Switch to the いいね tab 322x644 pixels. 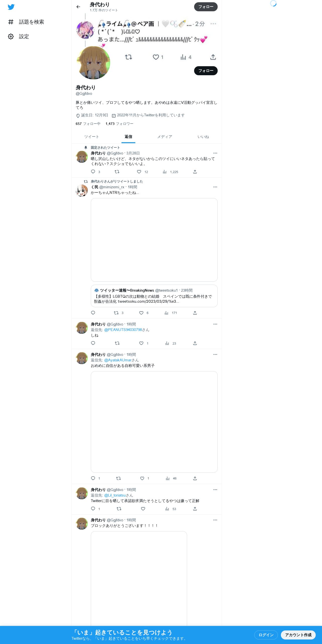203,137
